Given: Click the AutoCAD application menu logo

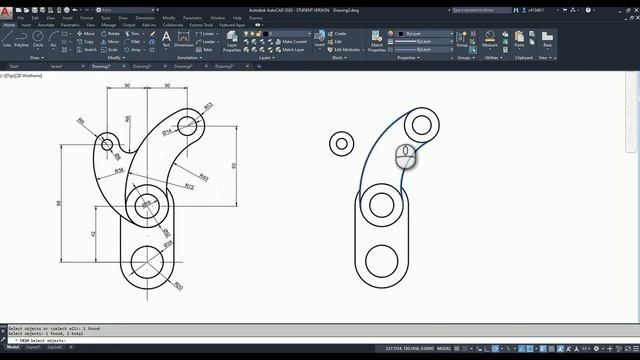Looking at the screenshot, I should [5, 13].
